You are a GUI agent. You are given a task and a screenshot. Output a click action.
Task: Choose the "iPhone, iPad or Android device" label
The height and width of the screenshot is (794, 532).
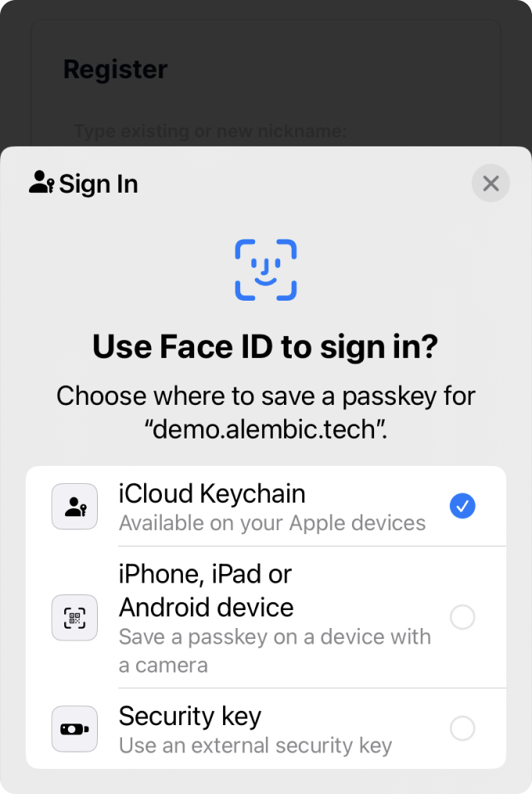pyautogui.click(x=206, y=590)
